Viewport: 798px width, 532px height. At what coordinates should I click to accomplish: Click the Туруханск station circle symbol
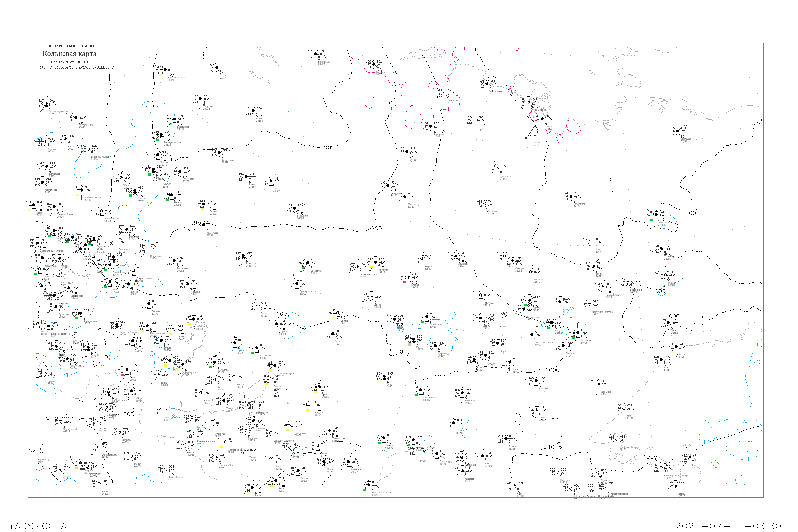click(x=200, y=99)
